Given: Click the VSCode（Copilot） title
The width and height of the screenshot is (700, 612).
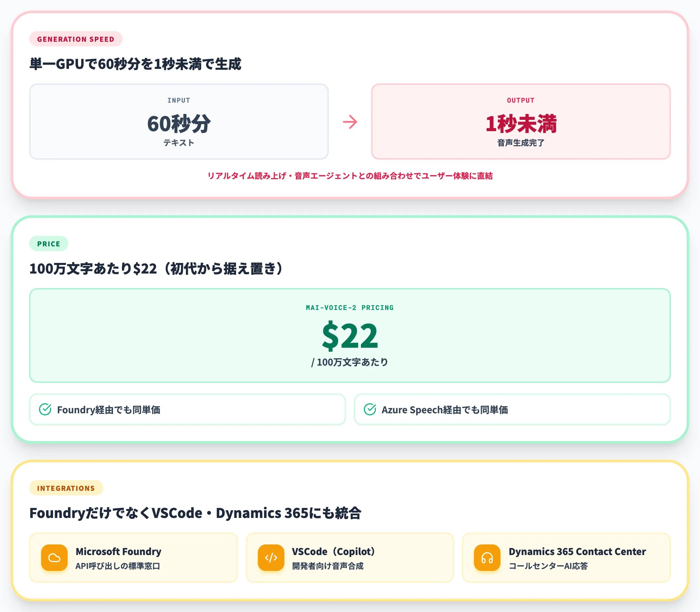Looking at the screenshot, I should (333, 551).
